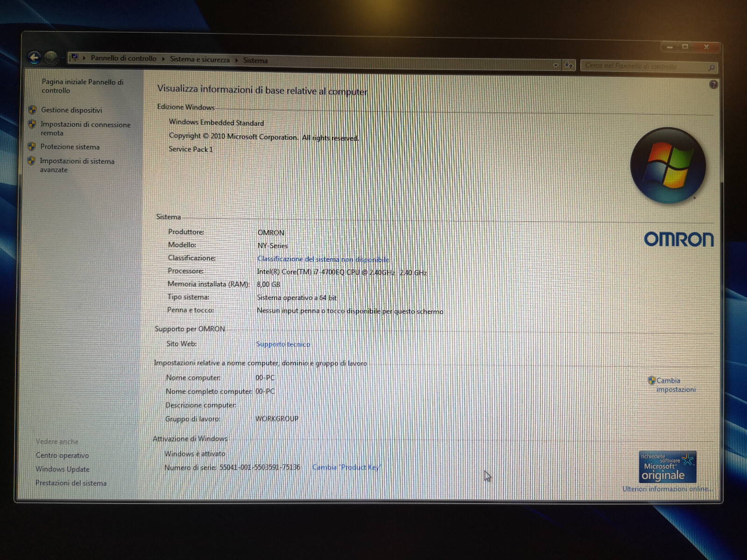
Task: Click the Service Pack 1 text
Action: [x=190, y=149]
